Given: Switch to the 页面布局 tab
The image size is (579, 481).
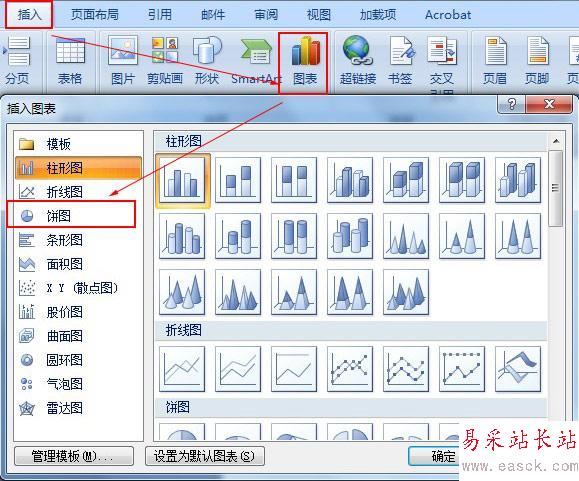Looking at the screenshot, I should [x=95, y=15].
